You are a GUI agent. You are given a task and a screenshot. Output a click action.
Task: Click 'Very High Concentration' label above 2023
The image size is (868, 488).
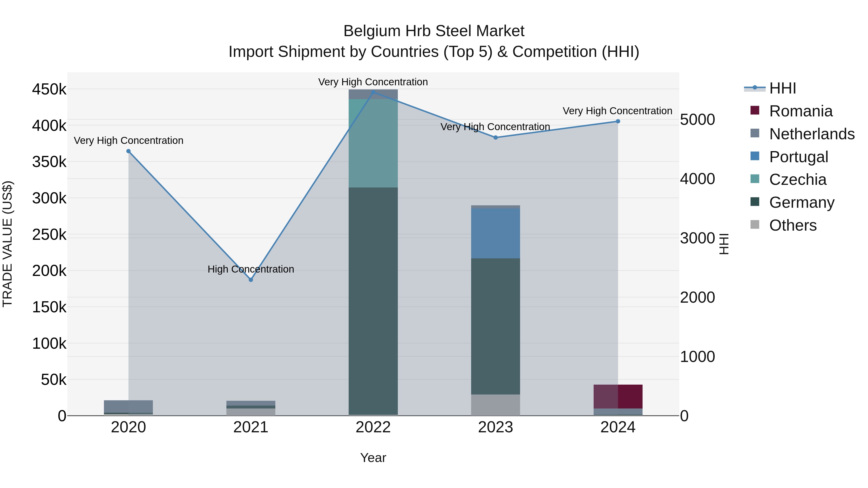[495, 127]
